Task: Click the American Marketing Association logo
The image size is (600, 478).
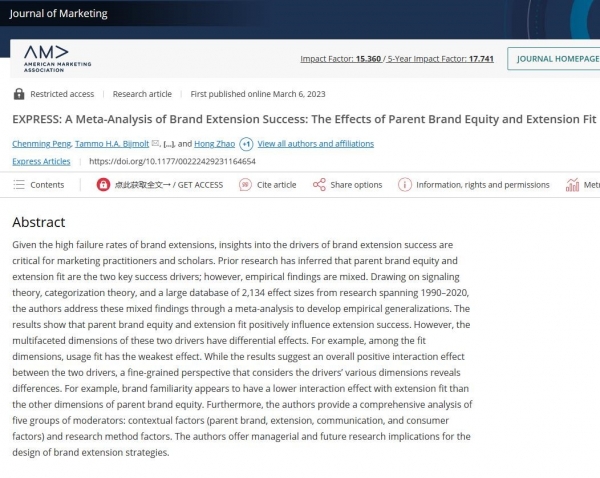Action: pos(57,59)
